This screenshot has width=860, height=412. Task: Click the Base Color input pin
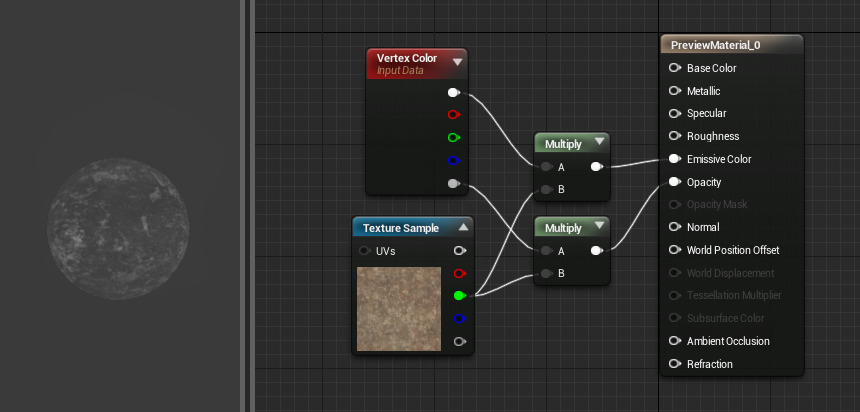[674, 68]
